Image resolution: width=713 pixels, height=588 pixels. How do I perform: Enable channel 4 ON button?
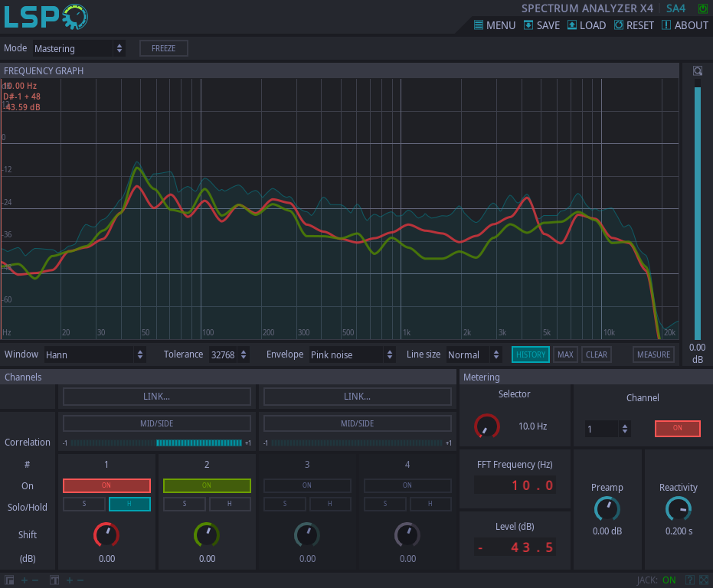point(407,485)
